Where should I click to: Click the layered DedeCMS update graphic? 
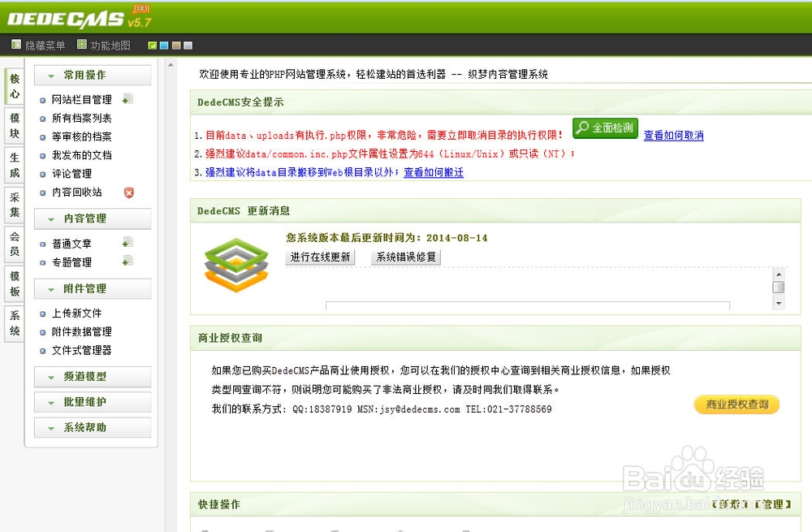(x=236, y=265)
